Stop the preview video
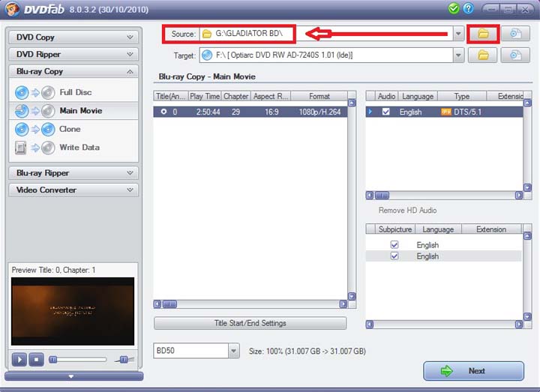Screen dimensions: 540x392 (x=36, y=360)
